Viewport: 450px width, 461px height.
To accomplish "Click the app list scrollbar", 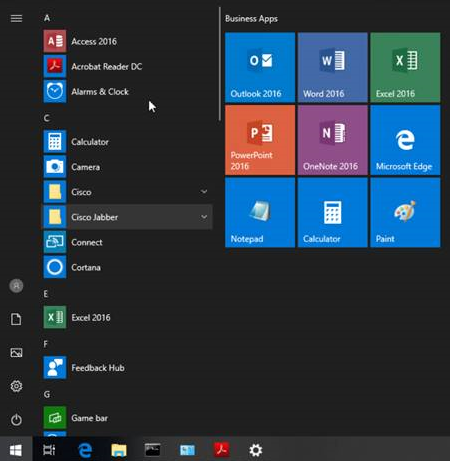I will (x=220, y=64).
